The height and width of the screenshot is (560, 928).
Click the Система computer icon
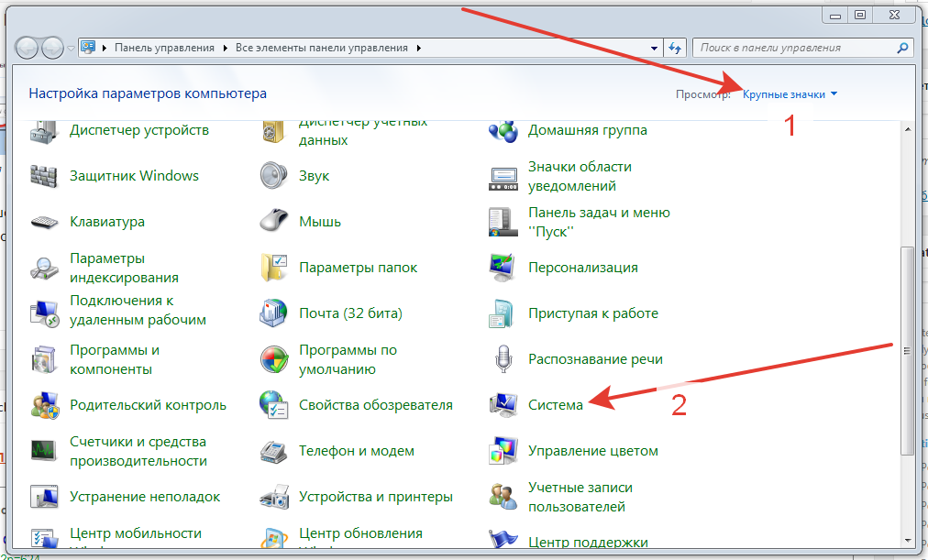pyautogui.click(x=503, y=405)
